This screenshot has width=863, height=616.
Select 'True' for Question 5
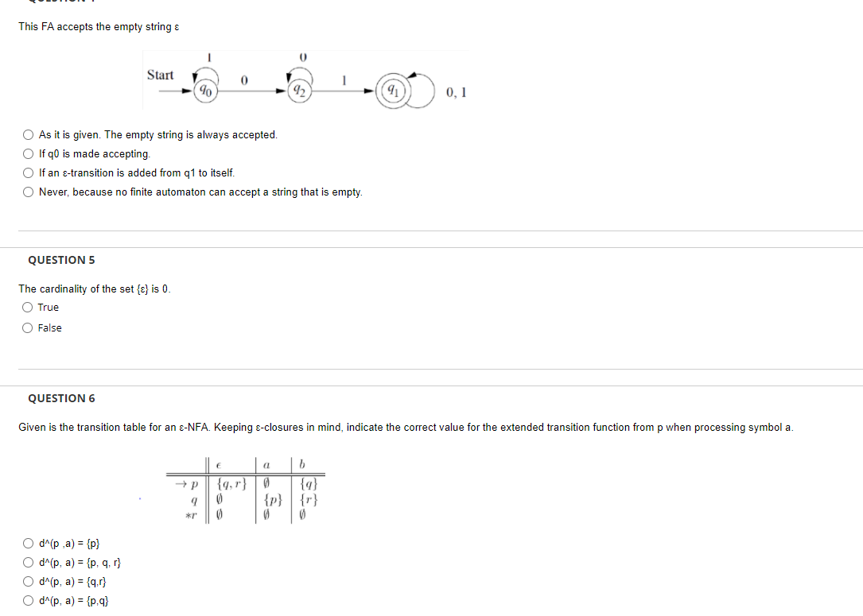click(27, 307)
